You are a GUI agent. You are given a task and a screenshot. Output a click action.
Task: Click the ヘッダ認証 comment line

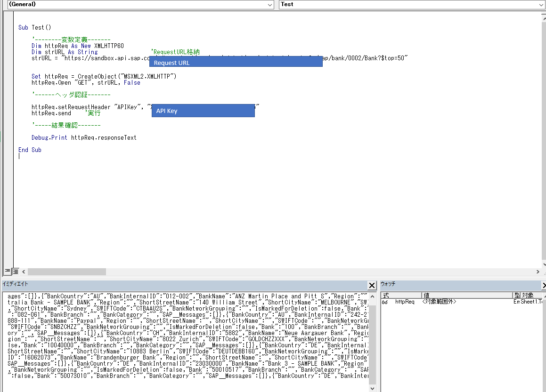[x=71, y=95]
